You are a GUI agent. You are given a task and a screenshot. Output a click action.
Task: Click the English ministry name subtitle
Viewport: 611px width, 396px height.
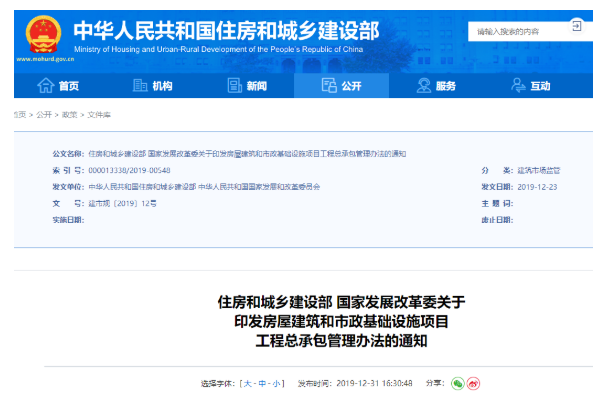coord(219,50)
